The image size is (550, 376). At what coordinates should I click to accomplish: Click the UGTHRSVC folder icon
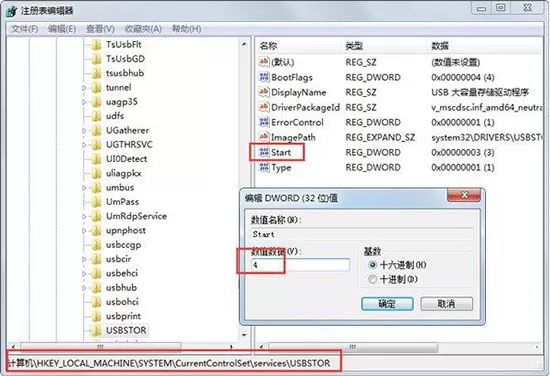point(96,145)
